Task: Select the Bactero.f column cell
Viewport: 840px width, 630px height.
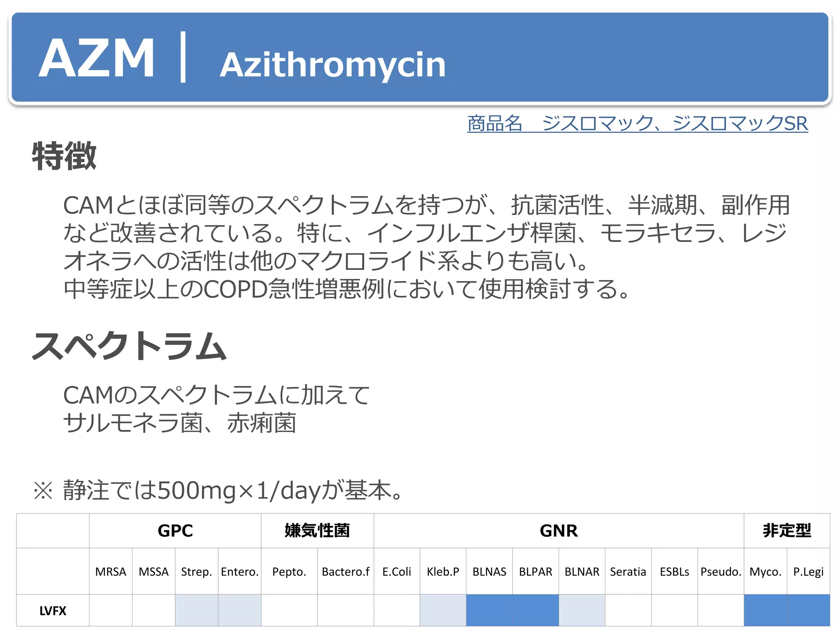Action: 345,571
